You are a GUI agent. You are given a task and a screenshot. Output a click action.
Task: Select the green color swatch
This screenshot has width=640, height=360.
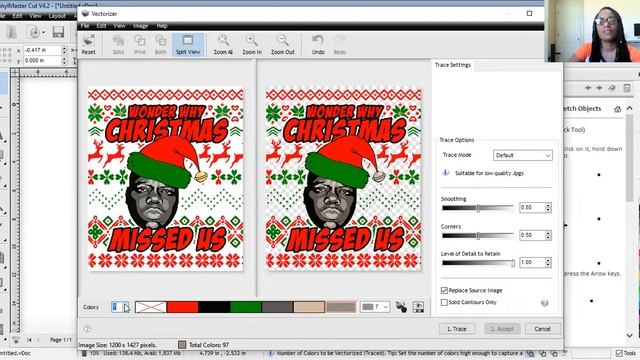(246, 307)
